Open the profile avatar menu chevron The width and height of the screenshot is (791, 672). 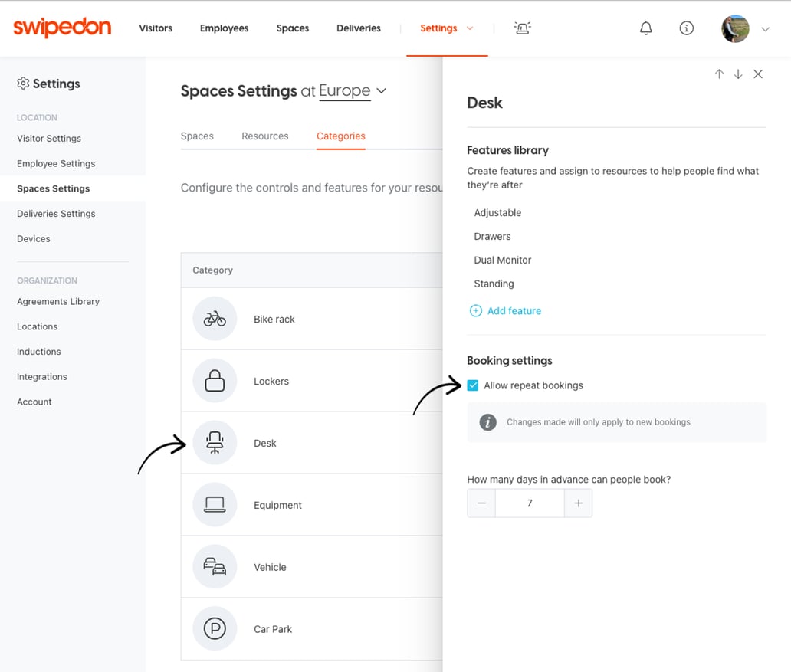tap(764, 28)
